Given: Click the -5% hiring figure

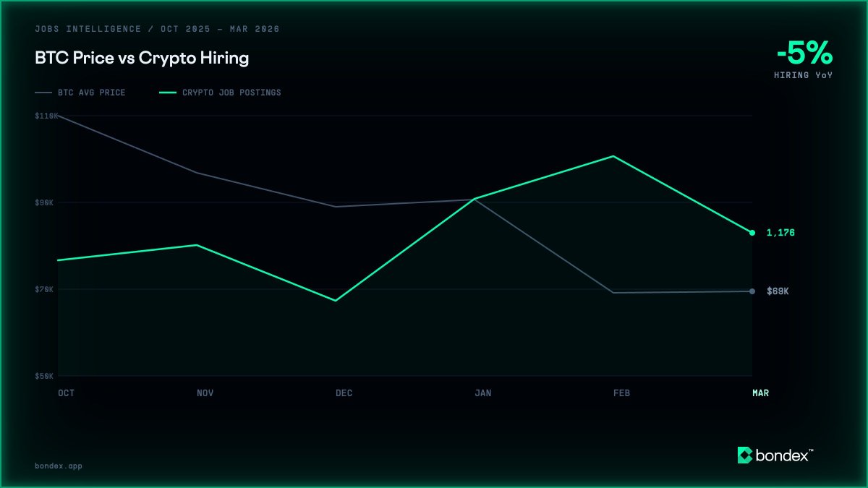Looking at the screenshot, I should click(x=804, y=54).
